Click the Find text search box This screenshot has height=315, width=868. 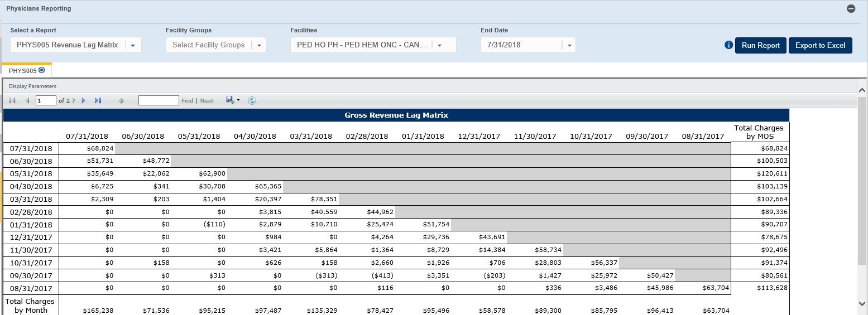pyautogui.click(x=159, y=100)
